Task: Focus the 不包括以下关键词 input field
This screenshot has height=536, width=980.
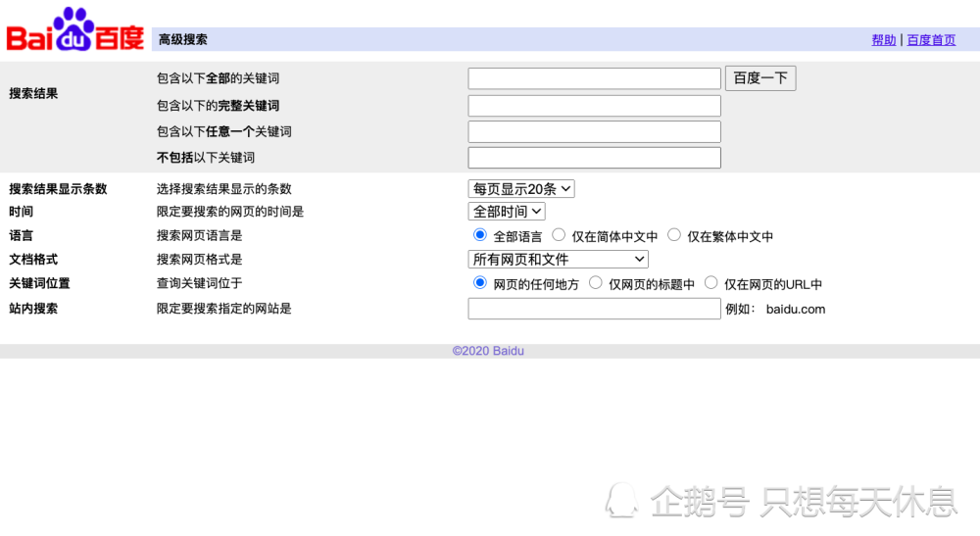Action: coord(595,158)
